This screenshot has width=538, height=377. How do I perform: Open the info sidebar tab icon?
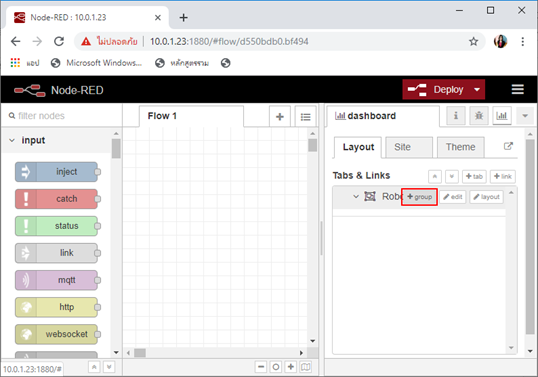(456, 116)
